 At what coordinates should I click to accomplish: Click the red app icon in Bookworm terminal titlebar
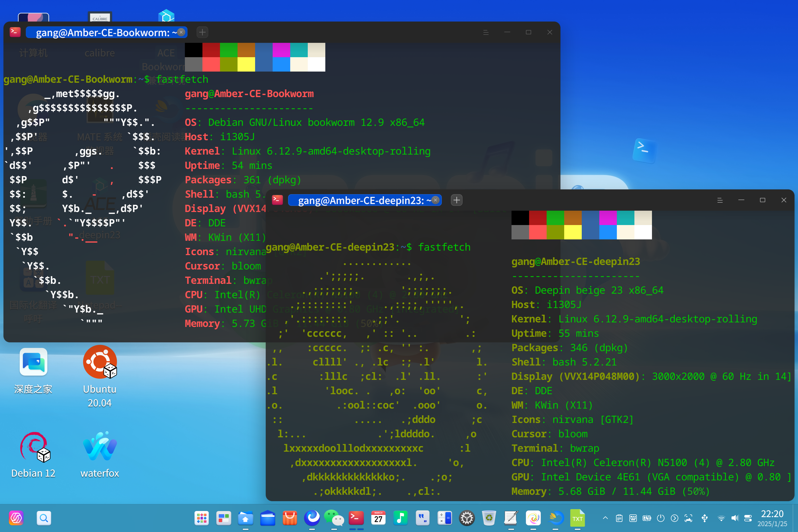coord(15,32)
